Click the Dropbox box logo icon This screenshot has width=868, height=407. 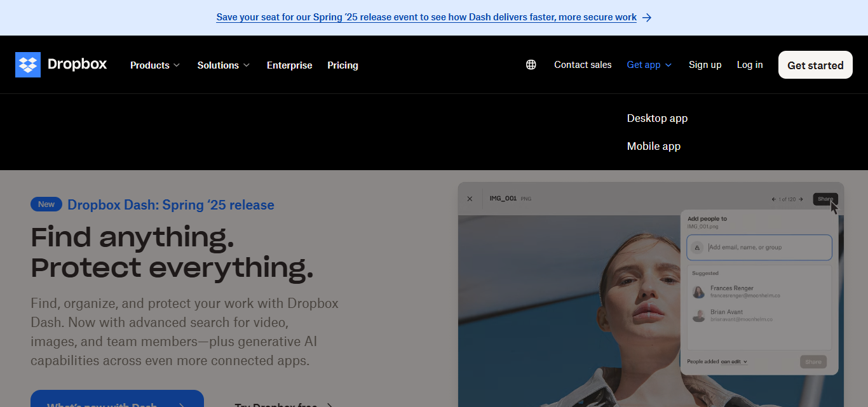[28, 65]
